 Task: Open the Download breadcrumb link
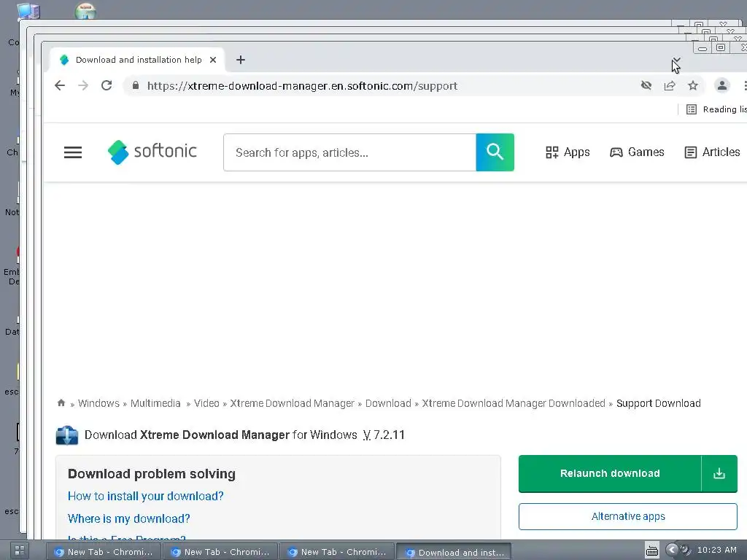pos(388,403)
